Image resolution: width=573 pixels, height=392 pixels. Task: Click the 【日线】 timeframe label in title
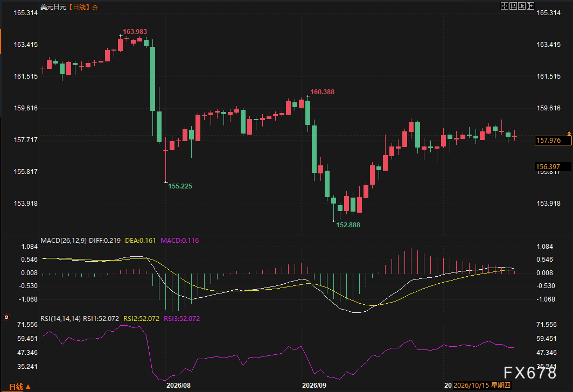click(78, 7)
